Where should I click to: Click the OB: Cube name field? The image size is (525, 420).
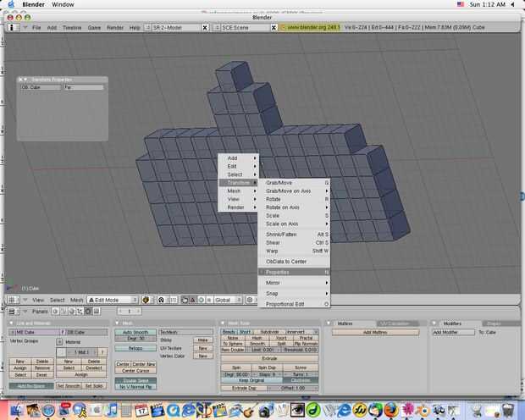pyautogui.click(x=41, y=87)
